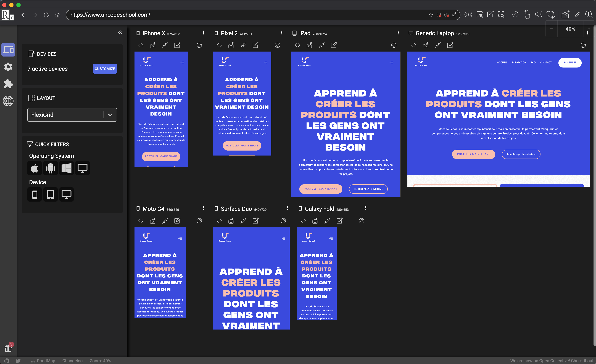Click the CUSTOMIZE devices button
This screenshot has width=596, height=364.
(105, 69)
